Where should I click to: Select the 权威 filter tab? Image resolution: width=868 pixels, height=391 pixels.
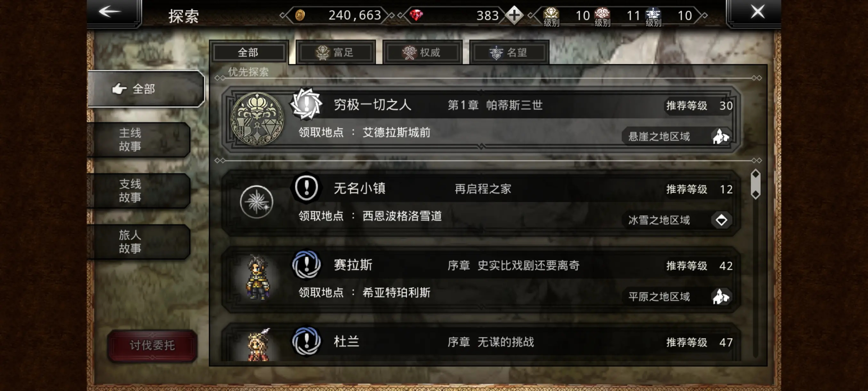coord(422,52)
